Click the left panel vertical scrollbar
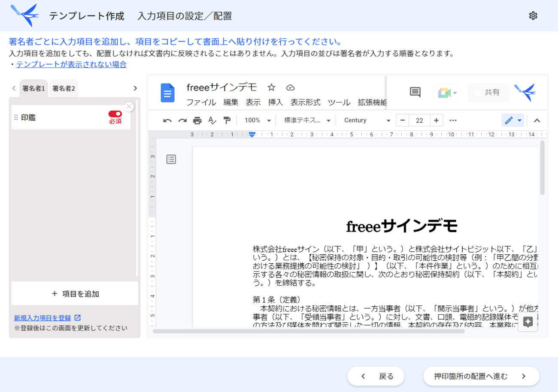Screen dimensions: 558x392 (137, 189)
